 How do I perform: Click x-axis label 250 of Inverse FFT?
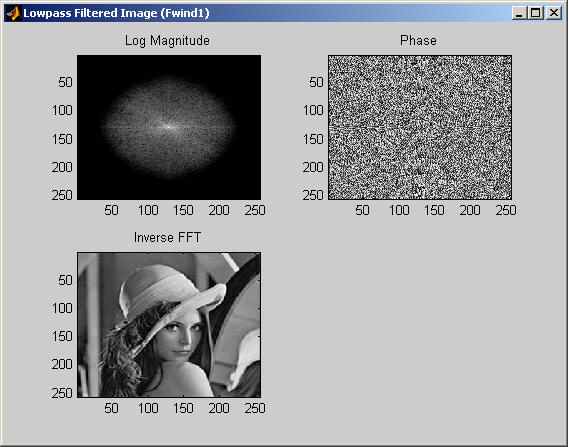pyautogui.click(x=255, y=408)
